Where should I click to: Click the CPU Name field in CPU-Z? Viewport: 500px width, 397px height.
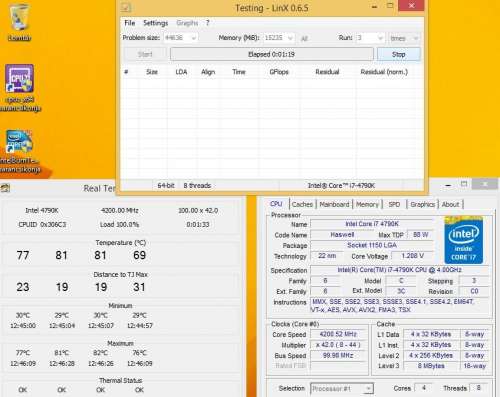tap(372, 224)
